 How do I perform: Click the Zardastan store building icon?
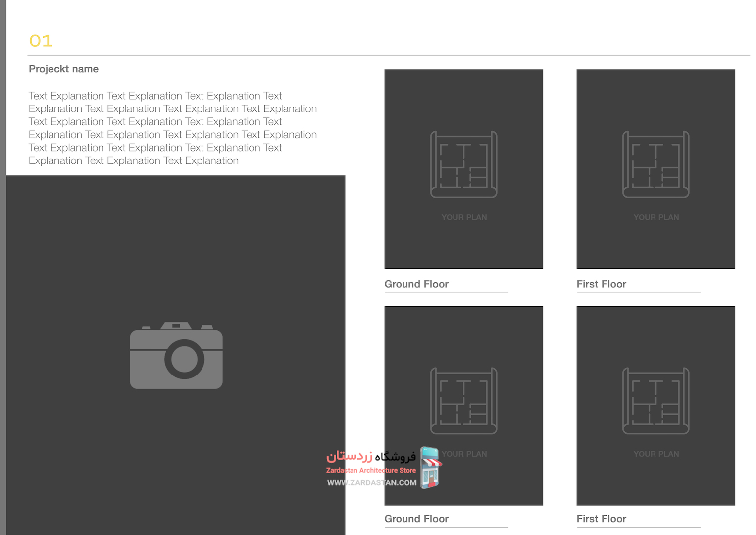coord(430,468)
